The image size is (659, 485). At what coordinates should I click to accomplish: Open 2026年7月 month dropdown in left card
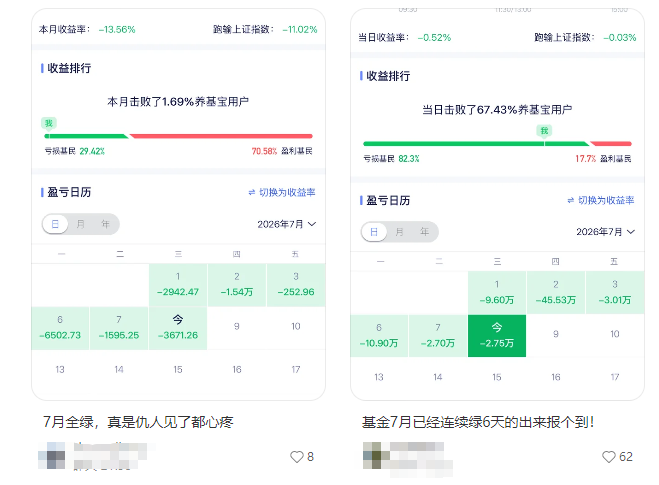point(287,224)
